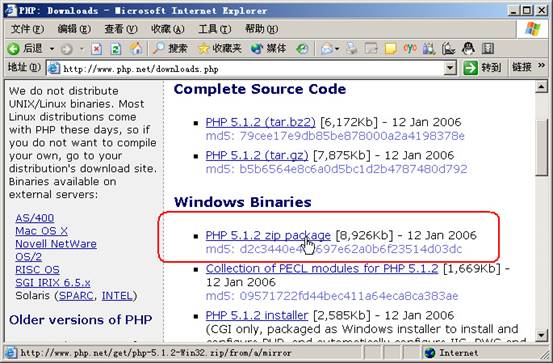Click PHP 5.1.2 zip package link
This screenshot has height=363, width=553.
coord(268,235)
